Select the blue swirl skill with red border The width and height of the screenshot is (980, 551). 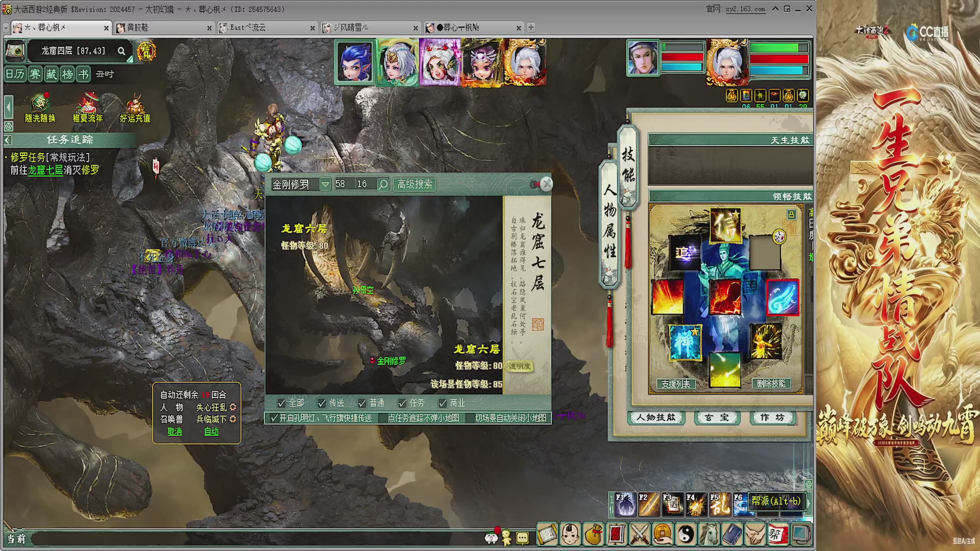point(782,297)
